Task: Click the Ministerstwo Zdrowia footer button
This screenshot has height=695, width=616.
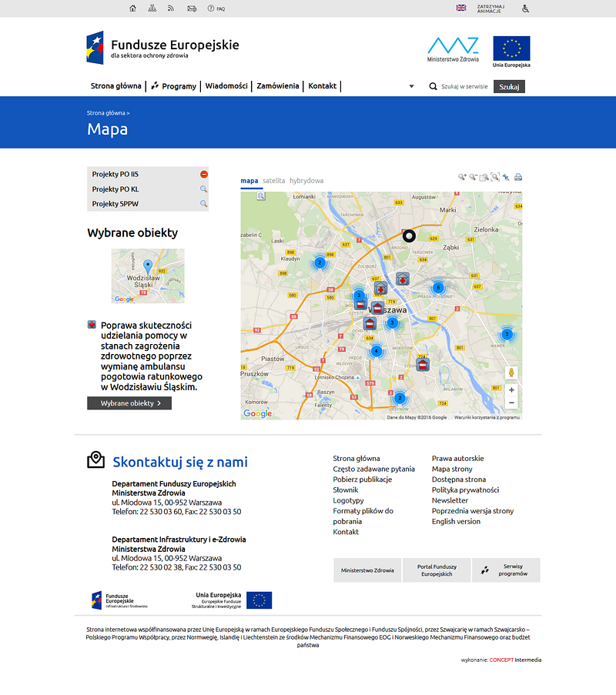Action: [367, 570]
